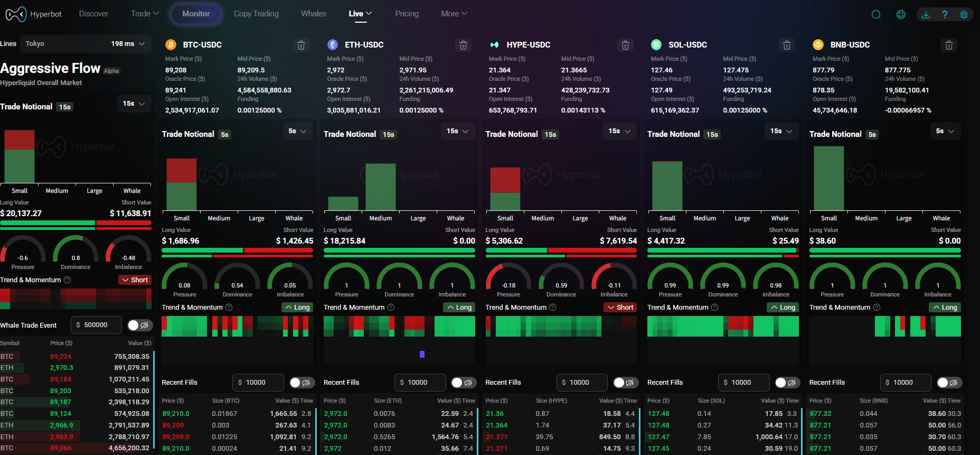Click the Long trend button on ETH-USDC
980x455 pixels.
(x=459, y=308)
